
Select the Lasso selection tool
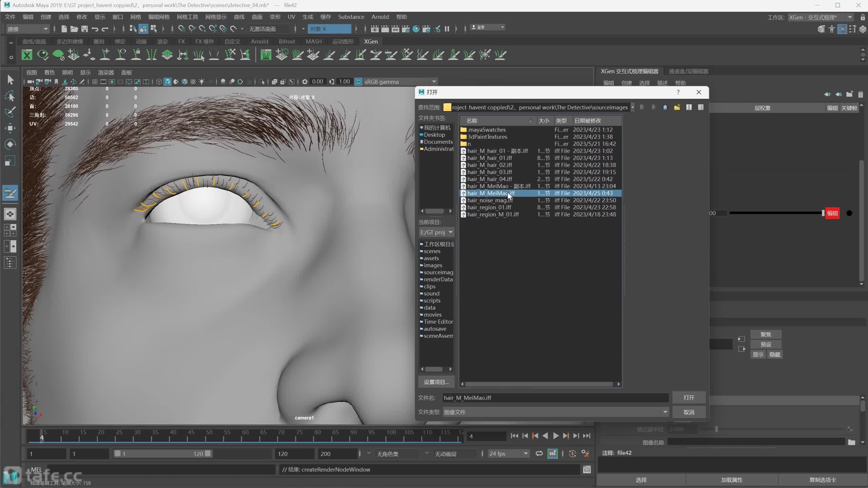click(10, 96)
